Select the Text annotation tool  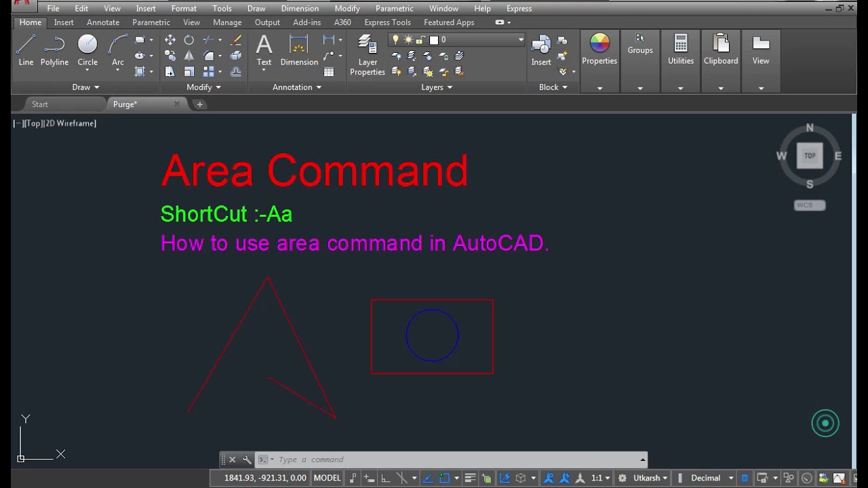point(264,50)
